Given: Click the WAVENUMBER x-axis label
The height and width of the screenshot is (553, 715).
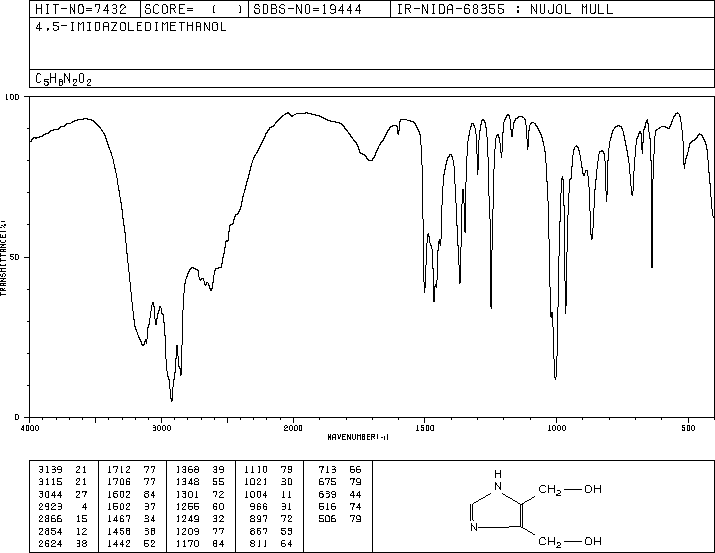Looking at the screenshot, I should (x=358, y=437).
